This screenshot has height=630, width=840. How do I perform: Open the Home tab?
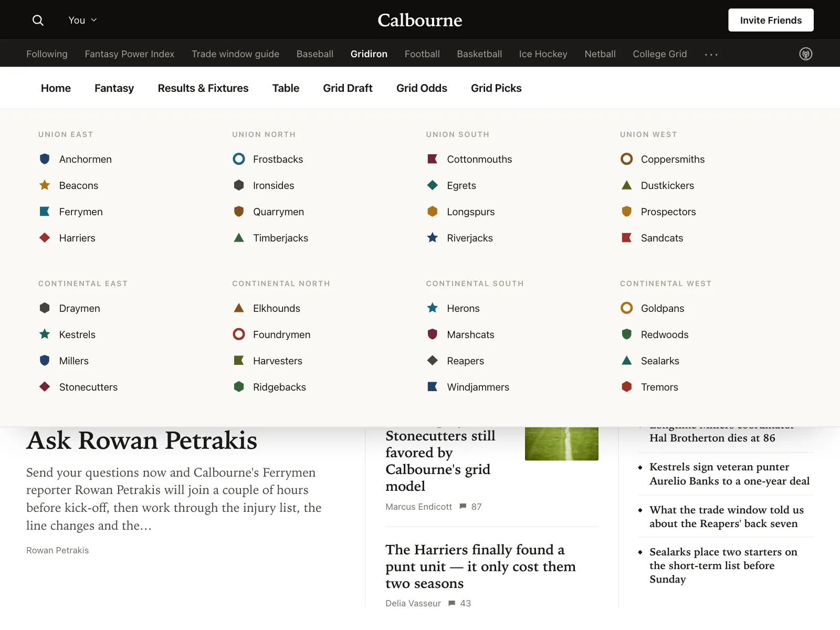[x=56, y=88]
